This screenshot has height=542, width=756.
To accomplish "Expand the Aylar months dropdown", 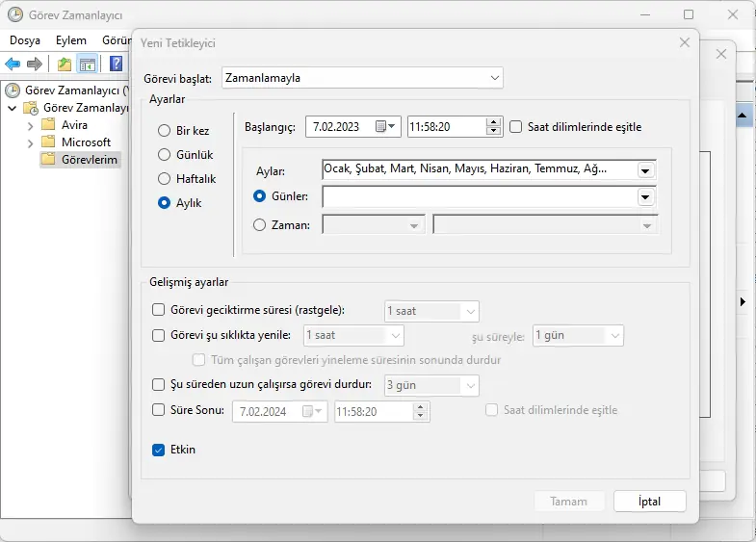I will click(645, 169).
